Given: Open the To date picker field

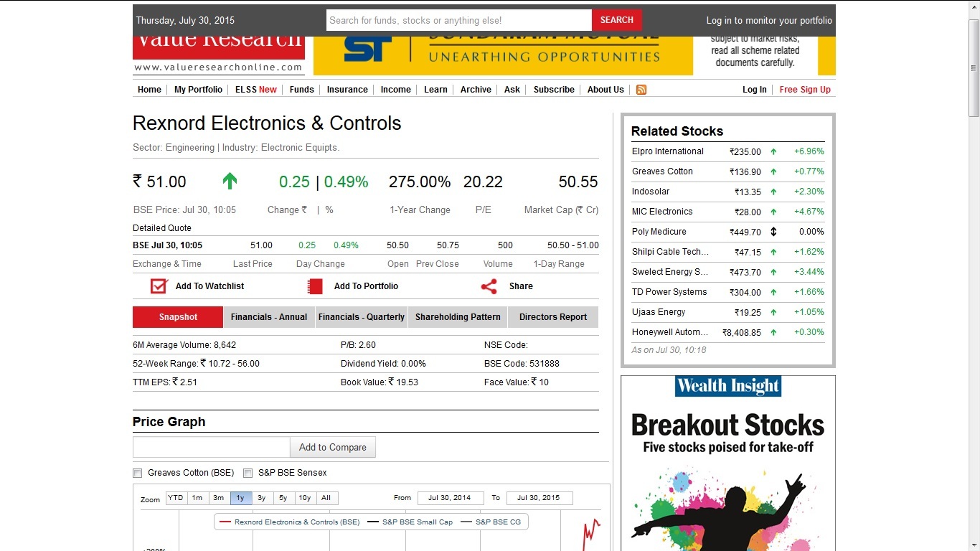Looking at the screenshot, I should click(539, 498).
